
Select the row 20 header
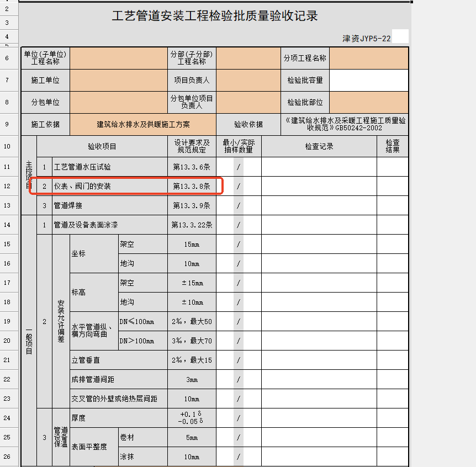[x=7, y=341]
